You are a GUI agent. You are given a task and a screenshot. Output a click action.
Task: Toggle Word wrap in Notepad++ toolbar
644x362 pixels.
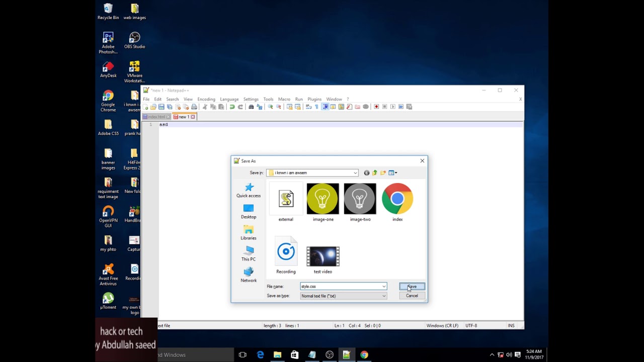coord(308,107)
